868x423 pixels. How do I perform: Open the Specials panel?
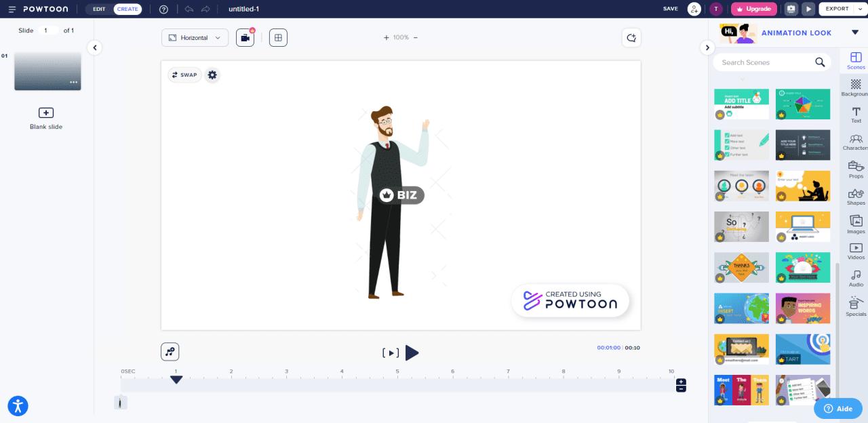click(855, 306)
